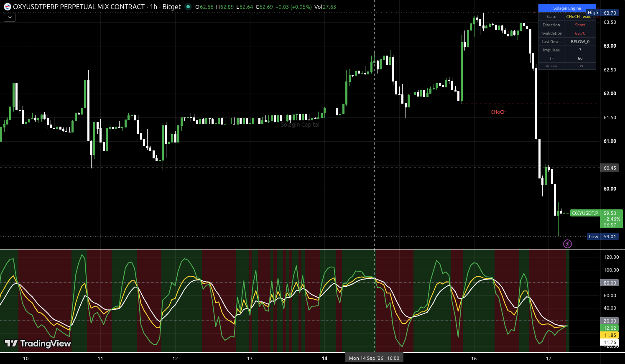Click the TF value 60
This screenshot has height=364, width=625.
point(580,59)
